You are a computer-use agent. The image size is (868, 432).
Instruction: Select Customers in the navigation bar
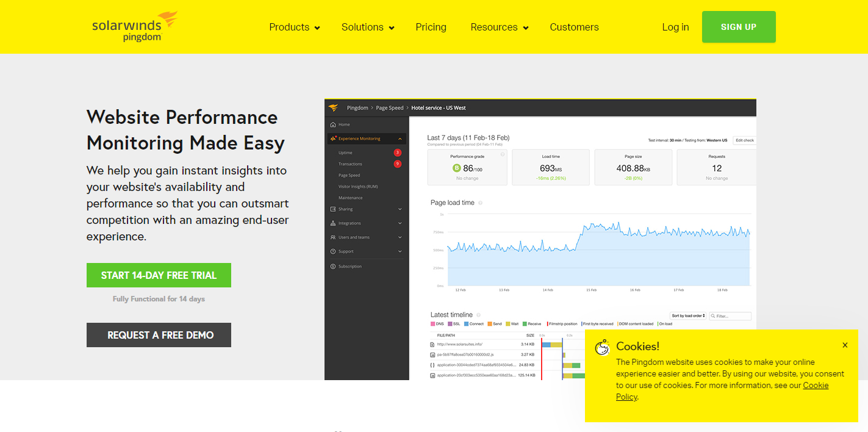tap(574, 27)
